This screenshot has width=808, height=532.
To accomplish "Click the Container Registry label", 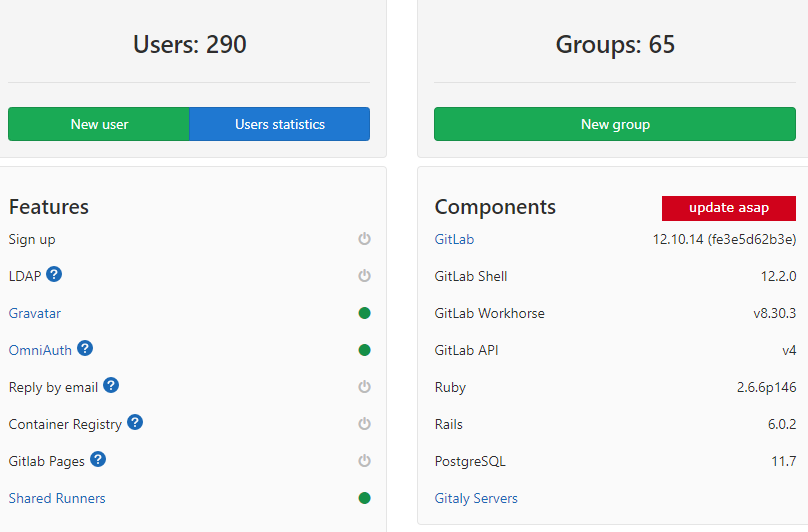I will [65, 424].
